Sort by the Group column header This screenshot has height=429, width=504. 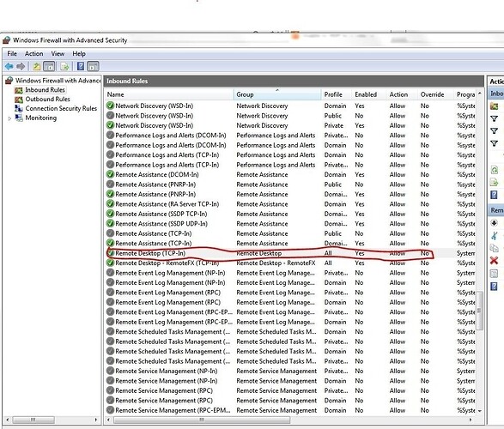[277, 94]
